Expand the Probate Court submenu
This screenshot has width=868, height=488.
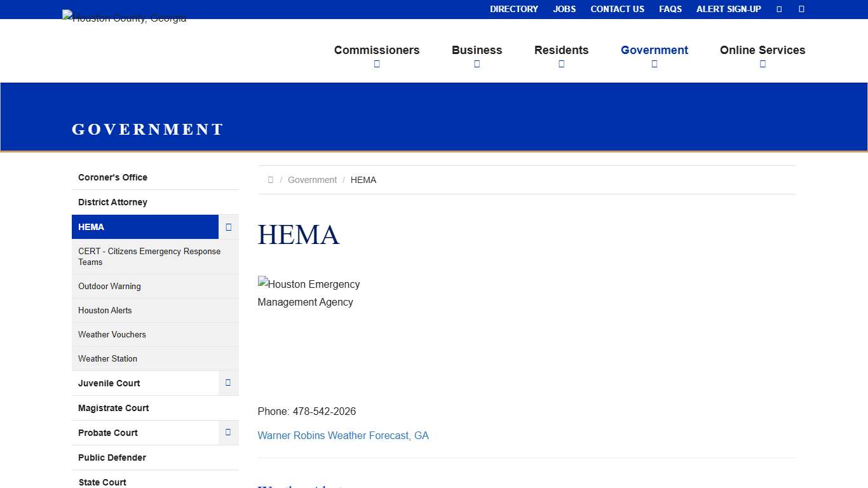click(x=228, y=432)
